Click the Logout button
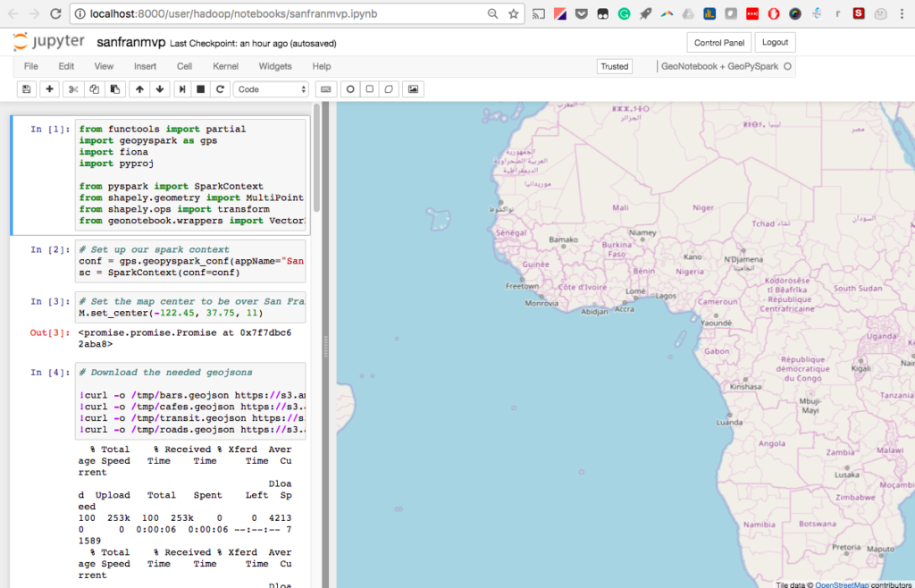 (775, 42)
